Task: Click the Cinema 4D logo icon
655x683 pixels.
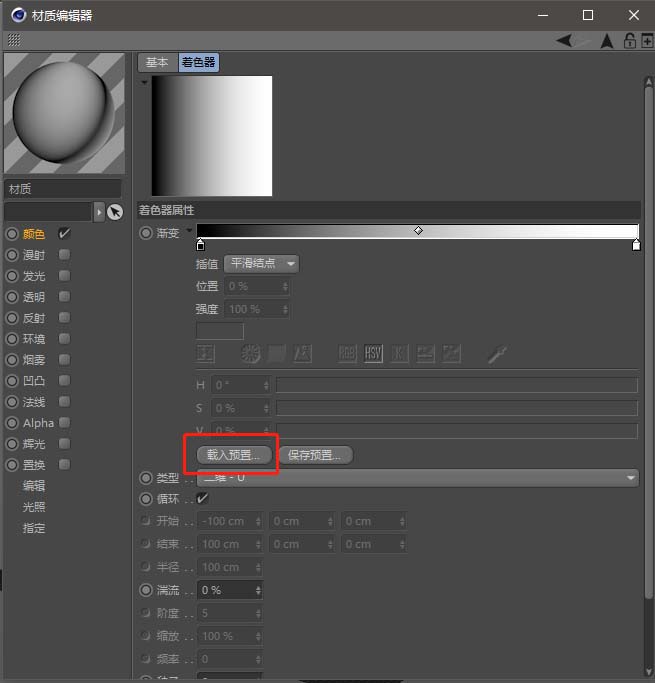Action: pyautogui.click(x=19, y=15)
